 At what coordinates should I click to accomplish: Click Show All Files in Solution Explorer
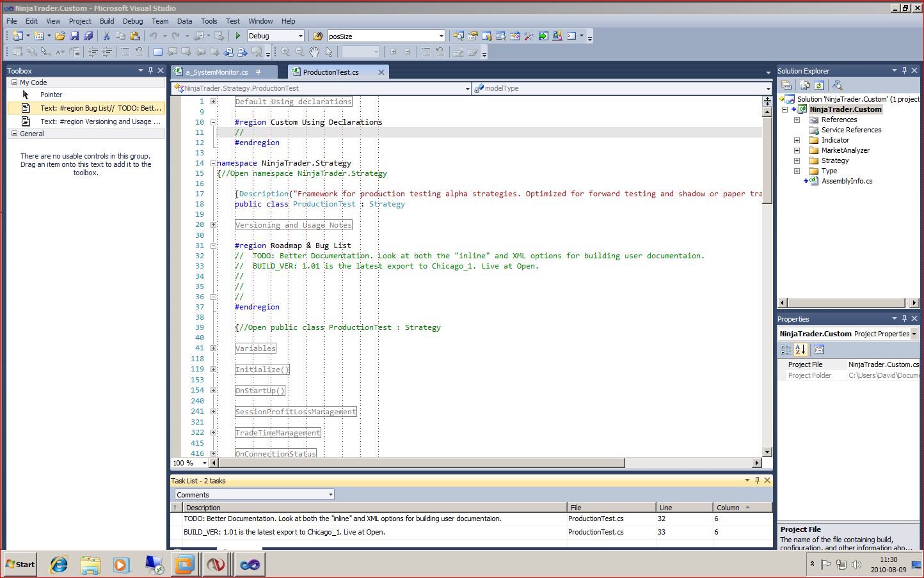click(805, 85)
